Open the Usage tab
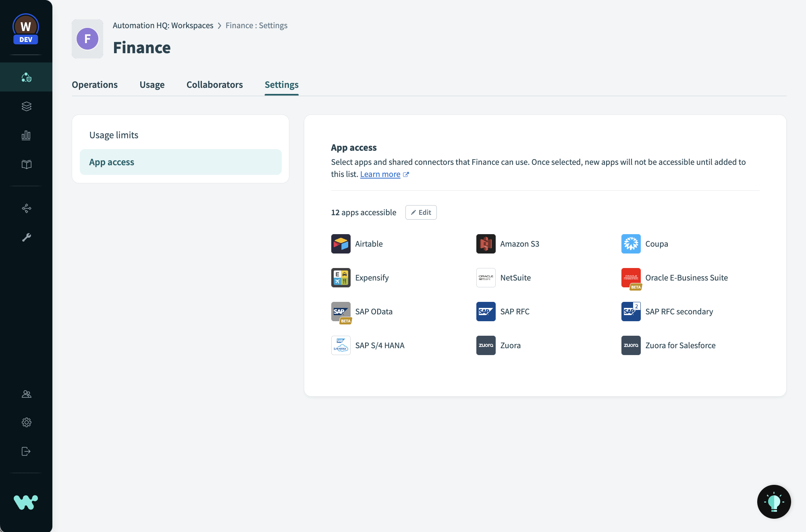Viewport: 806px width, 532px height. pos(152,85)
